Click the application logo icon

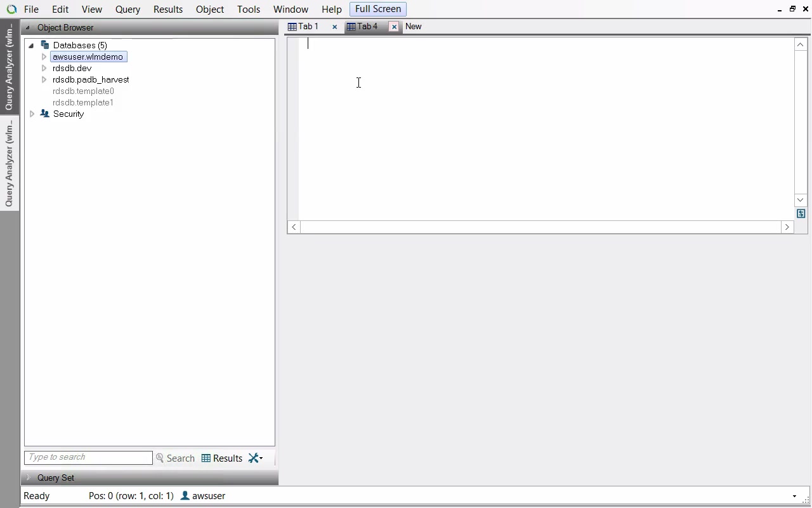pos(11,10)
